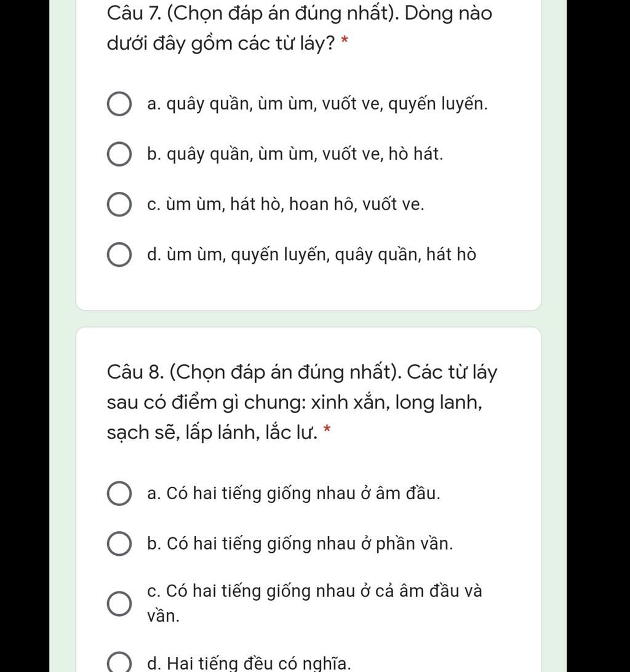Click label 'a. Có hai tiếng giống nhau ở âm đầu.'
Viewport: 630px width, 672px height.
[293, 493]
